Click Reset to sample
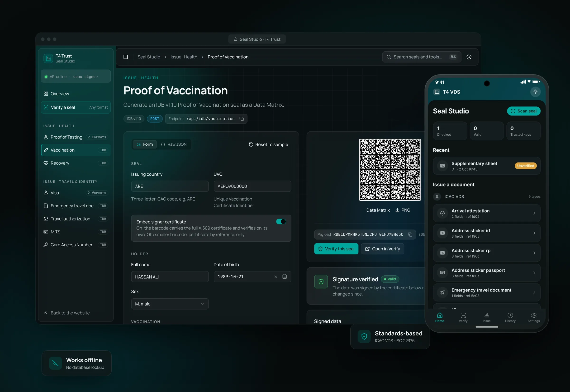This screenshot has height=392, width=570. 268,145
